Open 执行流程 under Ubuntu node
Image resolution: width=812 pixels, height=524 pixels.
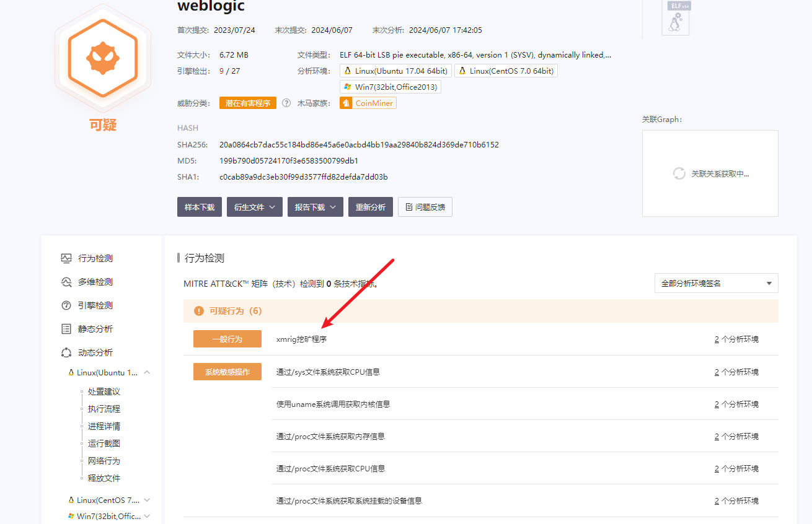coord(104,409)
